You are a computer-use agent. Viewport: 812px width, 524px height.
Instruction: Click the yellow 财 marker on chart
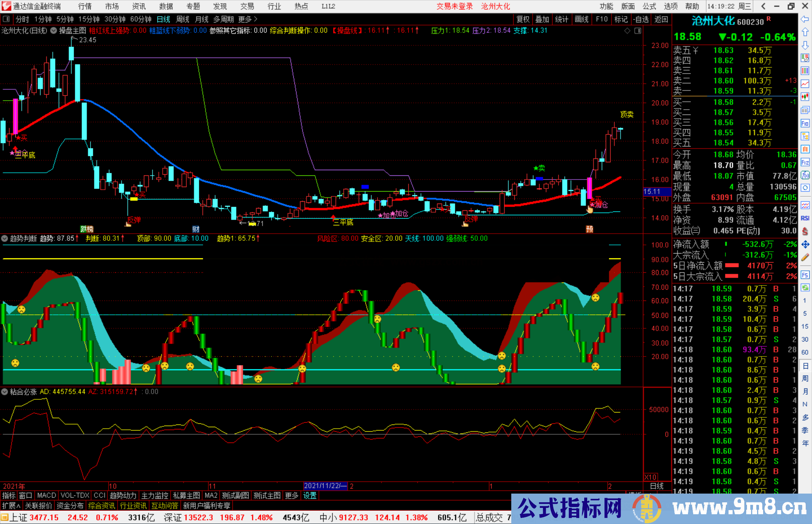[195, 229]
